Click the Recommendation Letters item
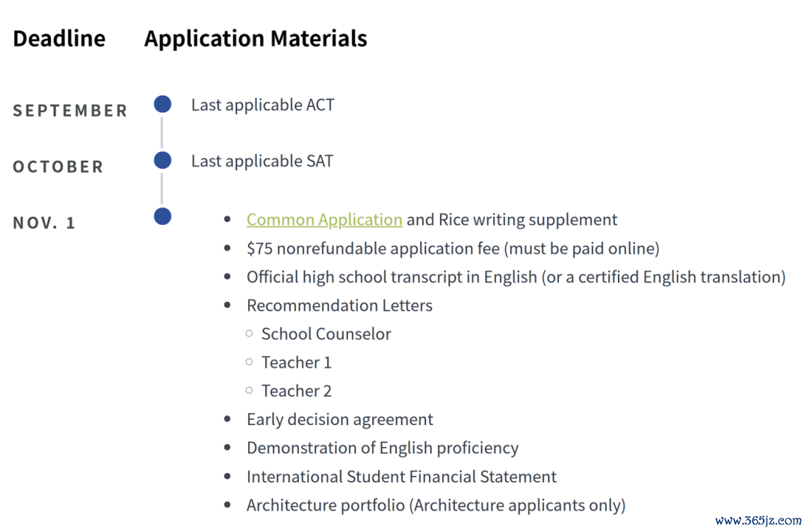The height and width of the screenshot is (532, 807). point(340,306)
